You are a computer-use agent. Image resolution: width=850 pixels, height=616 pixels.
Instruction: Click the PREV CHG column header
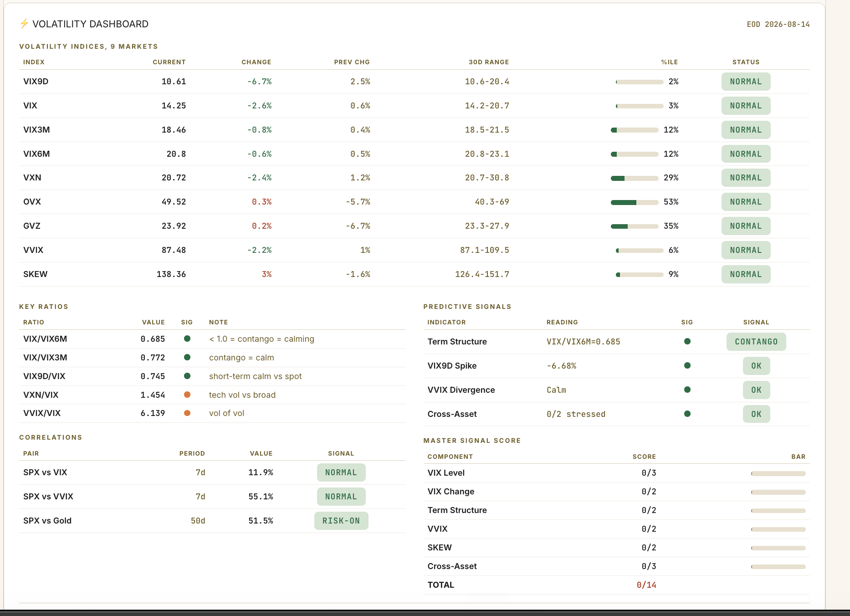tap(352, 62)
